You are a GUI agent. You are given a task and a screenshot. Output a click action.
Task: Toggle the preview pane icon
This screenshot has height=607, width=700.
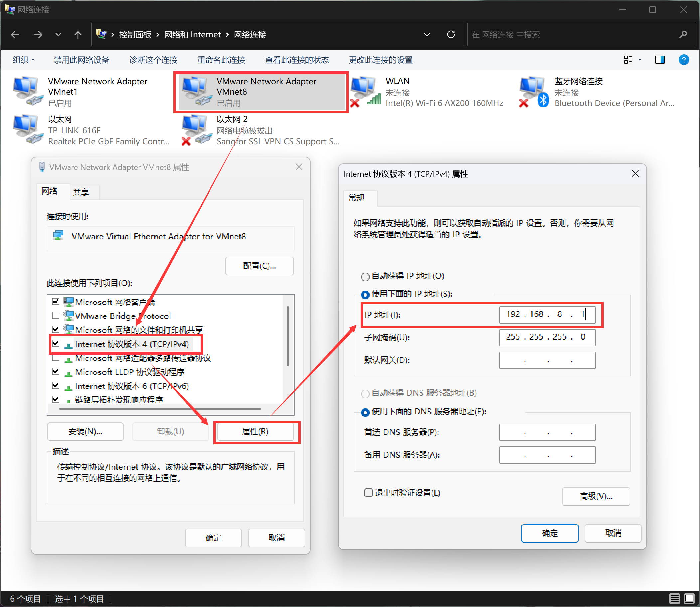660,60
